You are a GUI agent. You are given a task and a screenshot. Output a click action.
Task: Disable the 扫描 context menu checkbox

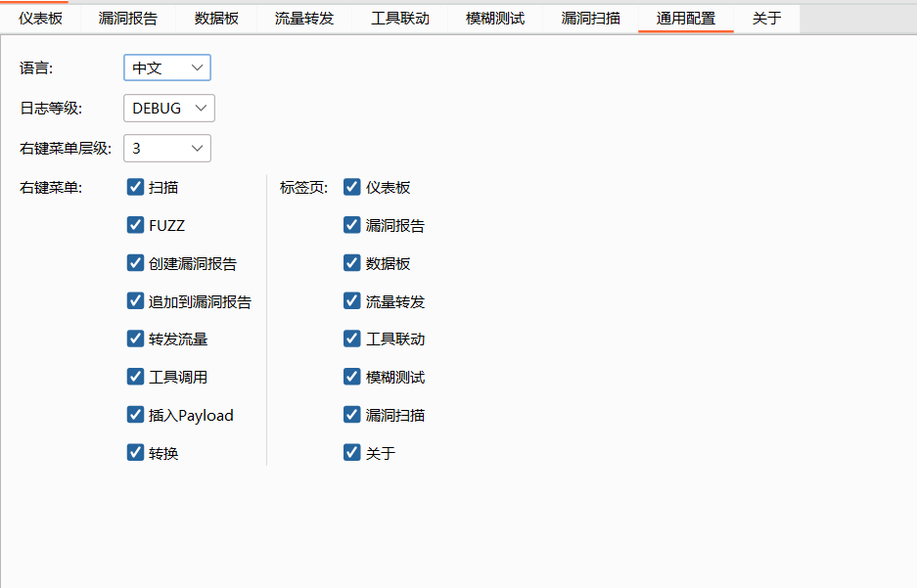click(135, 187)
